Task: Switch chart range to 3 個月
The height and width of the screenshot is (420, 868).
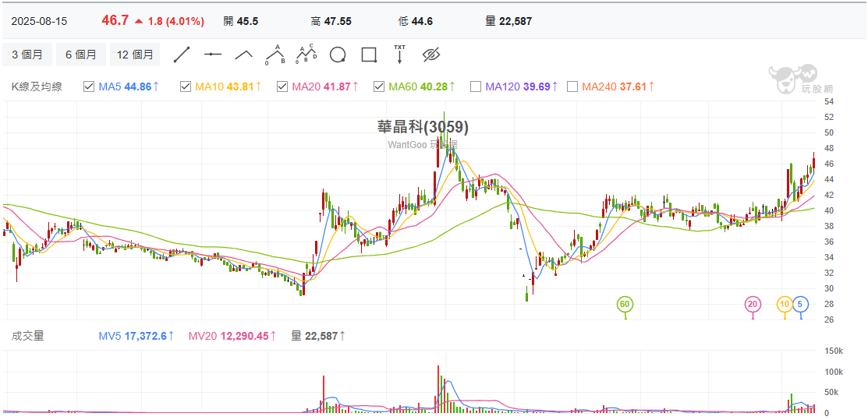Action: click(27, 55)
